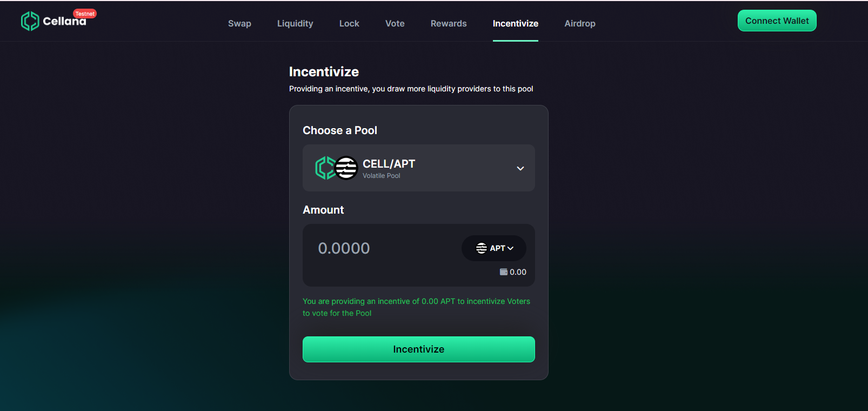Screen dimensions: 868x411
Task: Open the CELL/APT pool selector
Action: tap(418, 168)
